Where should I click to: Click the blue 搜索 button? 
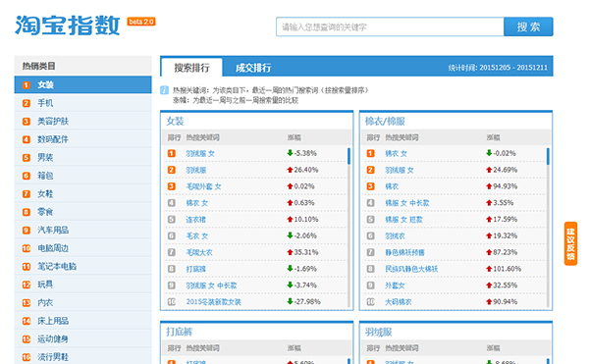pos(528,26)
